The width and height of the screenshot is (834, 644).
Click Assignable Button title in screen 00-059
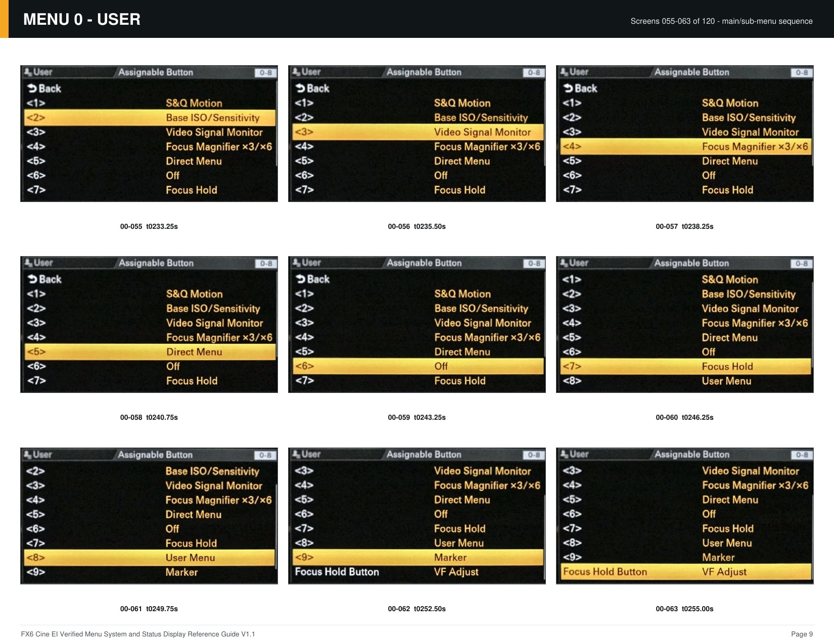[x=424, y=263]
